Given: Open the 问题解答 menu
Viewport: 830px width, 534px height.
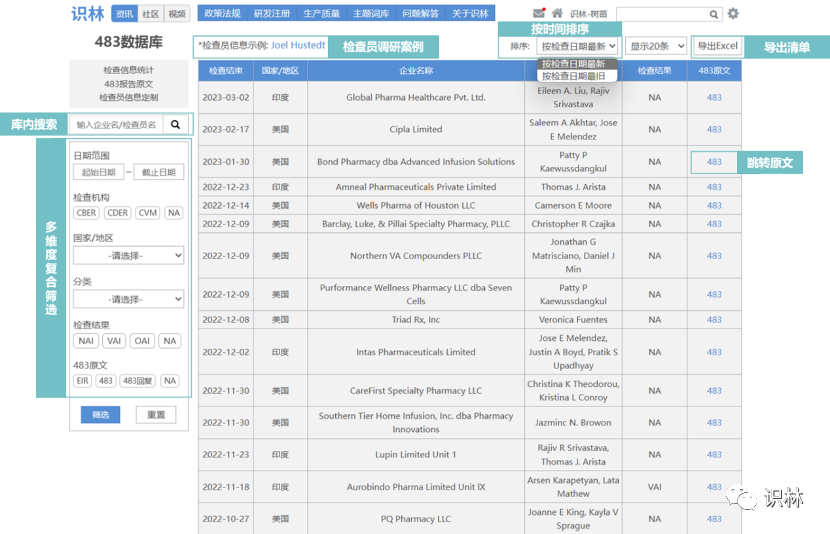Looking at the screenshot, I should coord(420,13).
